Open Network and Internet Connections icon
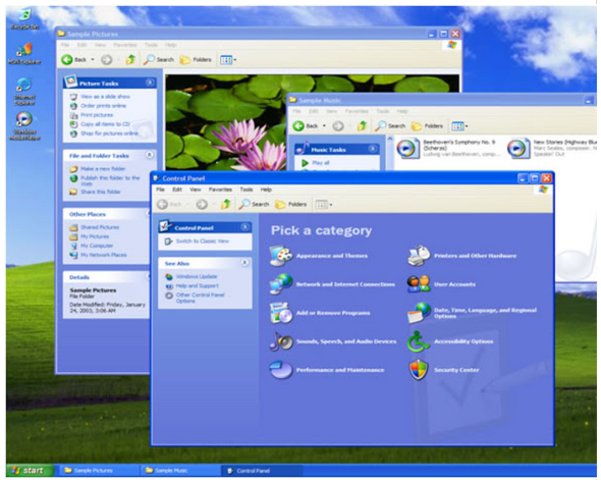The height and width of the screenshot is (480, 601). (x=281, y=284)
